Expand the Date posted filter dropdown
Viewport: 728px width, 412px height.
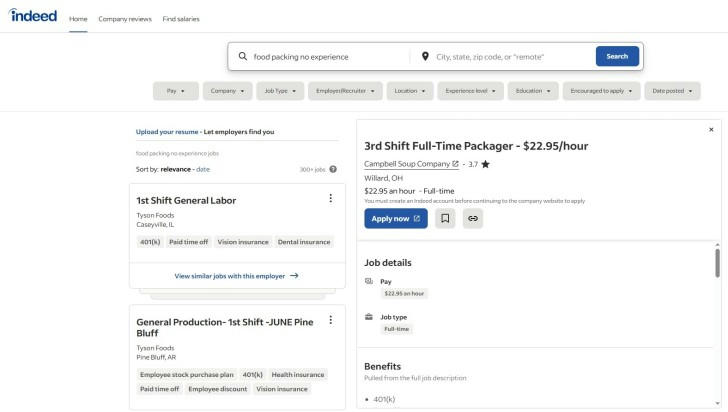point(672,91)
